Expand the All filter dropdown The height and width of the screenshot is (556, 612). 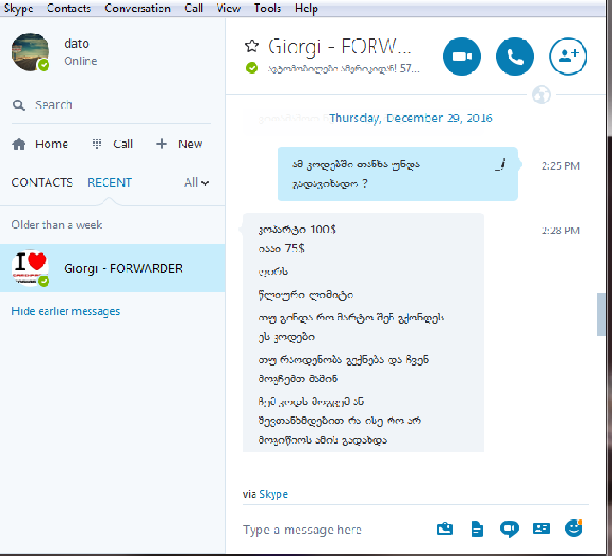pos(196,183)
